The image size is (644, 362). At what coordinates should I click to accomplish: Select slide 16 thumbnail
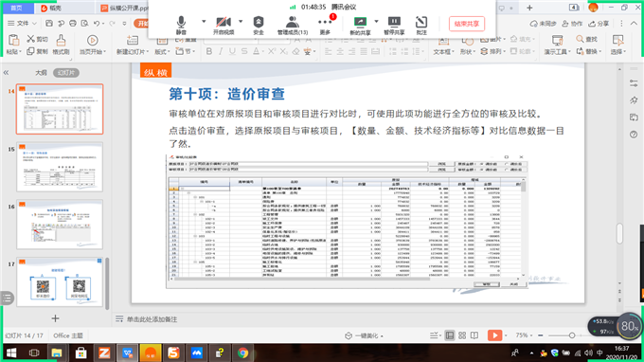coord(60,225)
